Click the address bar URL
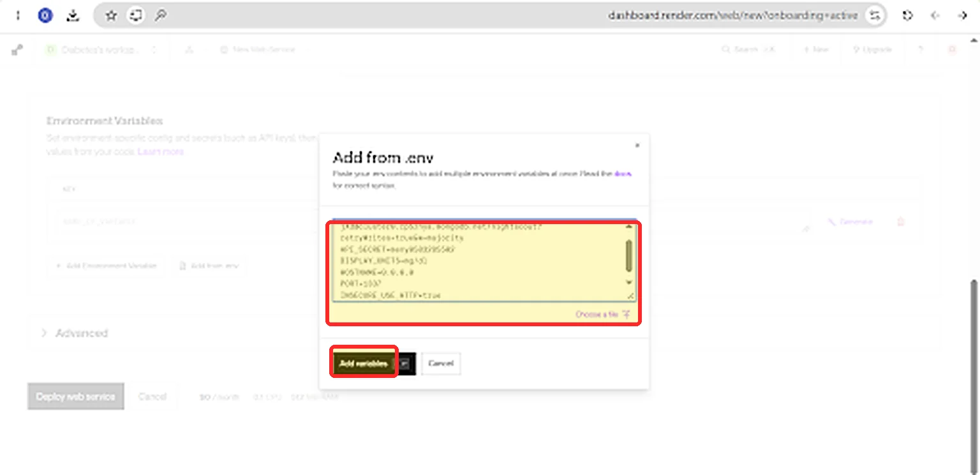Image resolution: width=980 pixels, height=475 pixels. (x=732, y=15)
